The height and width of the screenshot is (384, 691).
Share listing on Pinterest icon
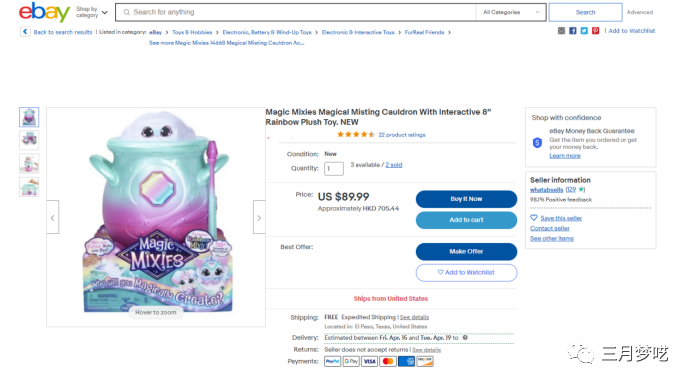click(x=595, y=31)
